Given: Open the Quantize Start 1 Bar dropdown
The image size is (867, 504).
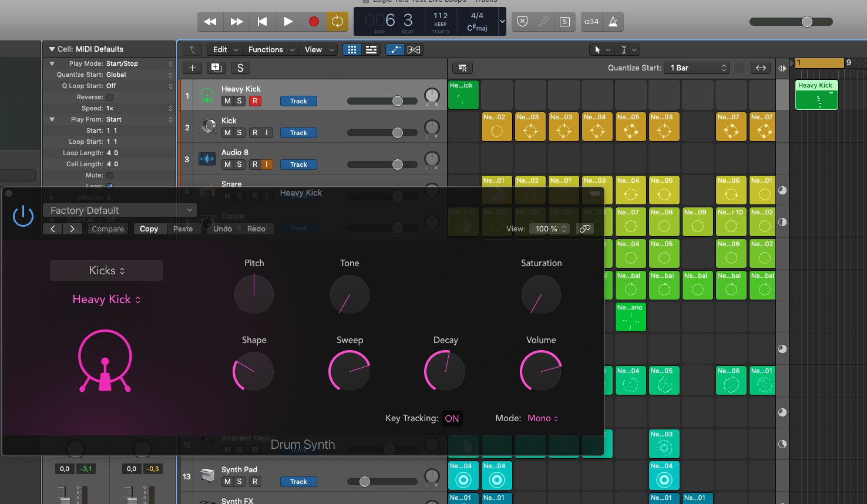Looking at the screenshot, I should click(x=697, y=68).
